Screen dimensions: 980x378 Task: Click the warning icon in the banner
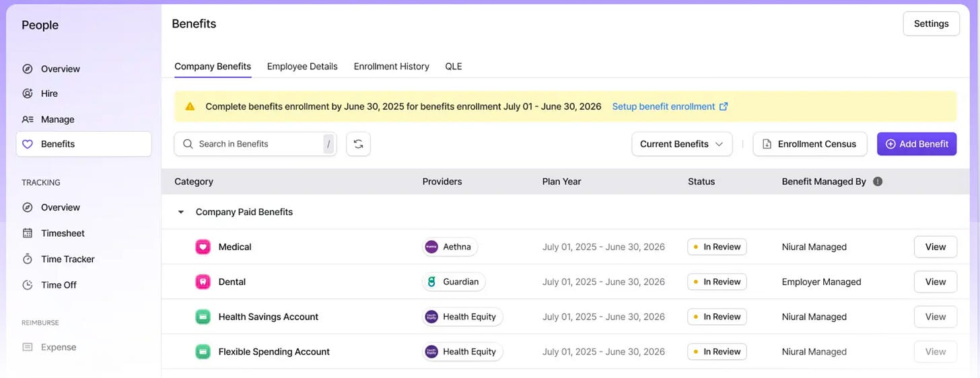coord(190,106)
